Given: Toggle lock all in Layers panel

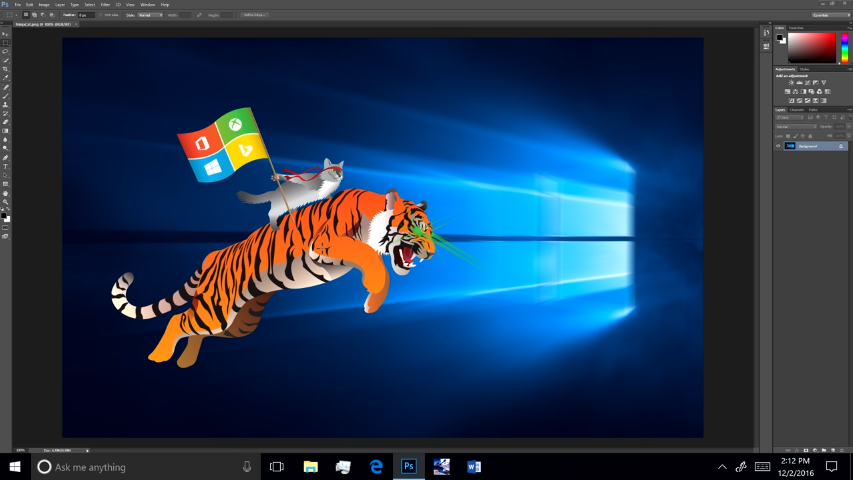Looking at the screenshot, I should 810,136.
